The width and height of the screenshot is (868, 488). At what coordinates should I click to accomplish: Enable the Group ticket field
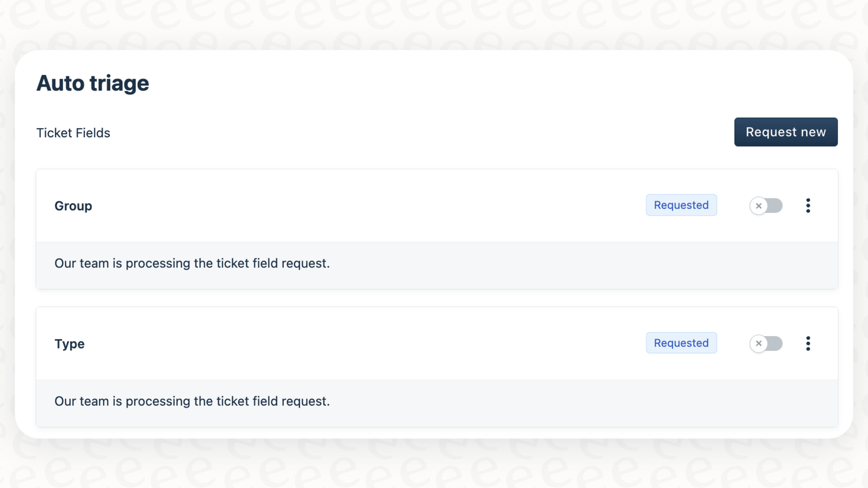click(x=766, y=206)
